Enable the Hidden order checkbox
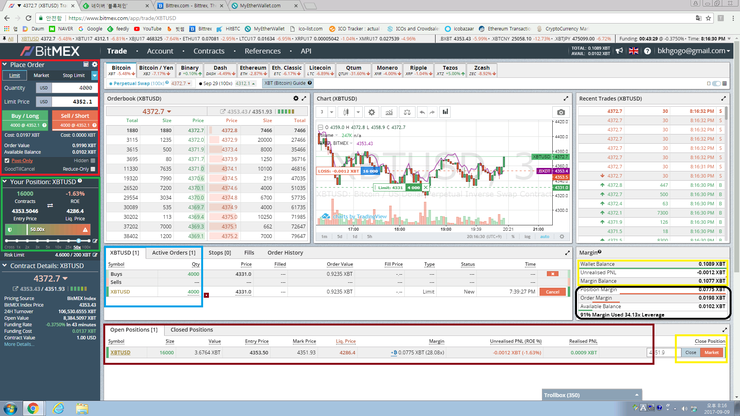The image size is (740, 416). tap(93, 161)
